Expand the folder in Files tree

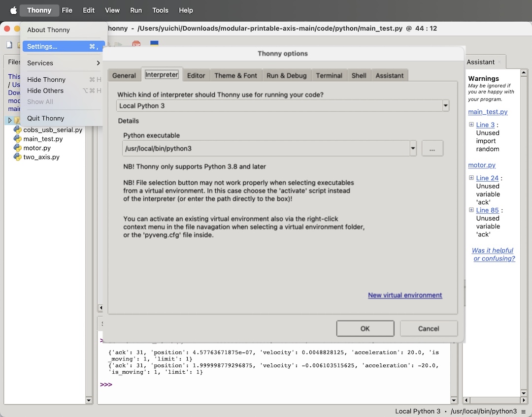(x=10, y=120)
